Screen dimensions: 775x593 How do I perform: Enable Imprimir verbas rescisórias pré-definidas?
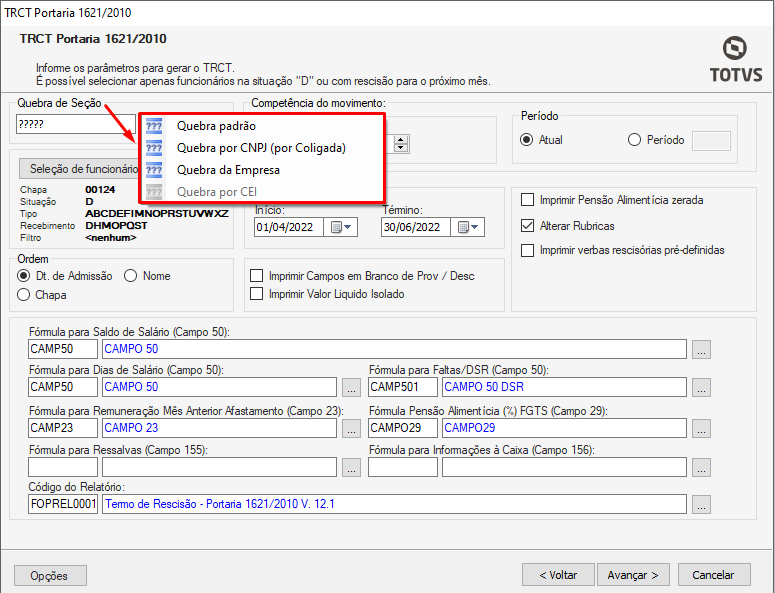pos(527,251)
